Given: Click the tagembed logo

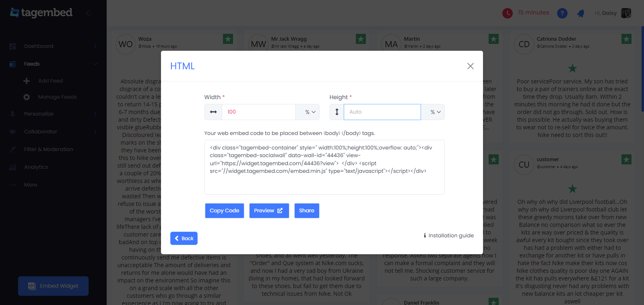Looking at the screenshot, I should coord(41,12).
